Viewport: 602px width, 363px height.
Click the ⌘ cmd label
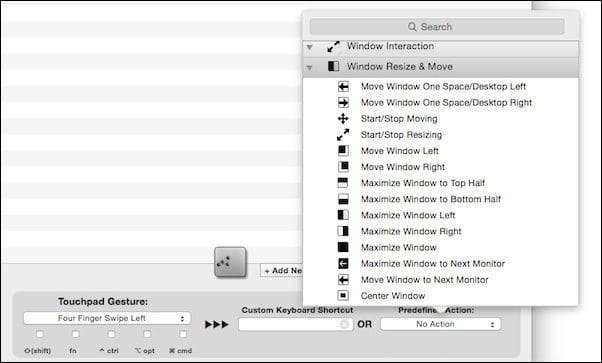(180, 351)
